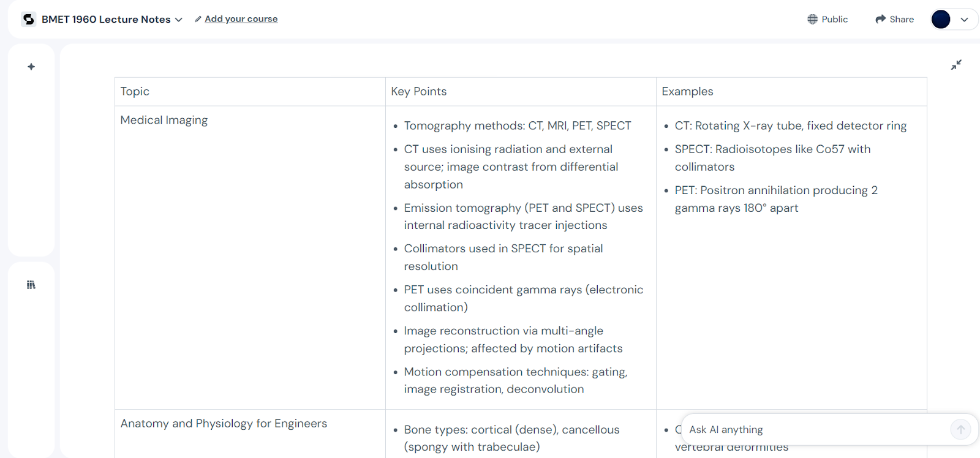Click the Medical Imaging topic cell

pyautogui.click(x=164, y=121)
